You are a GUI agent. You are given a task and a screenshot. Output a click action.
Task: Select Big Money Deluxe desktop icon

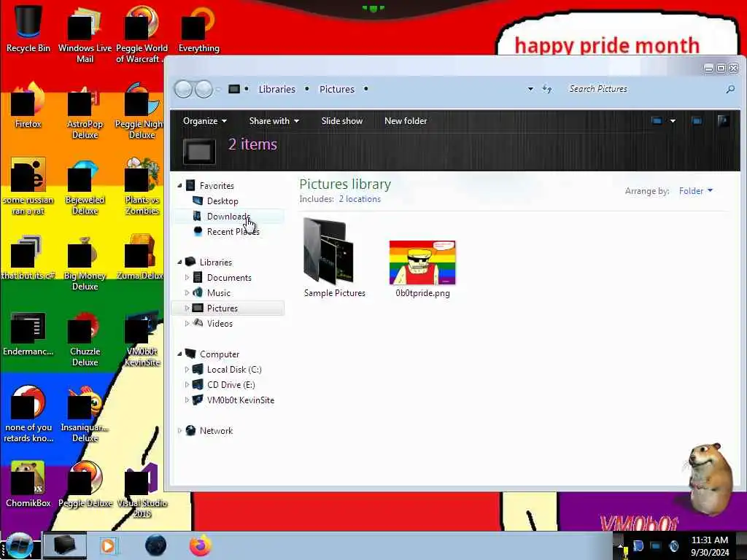pyautogui.click(x=85, y=262)
